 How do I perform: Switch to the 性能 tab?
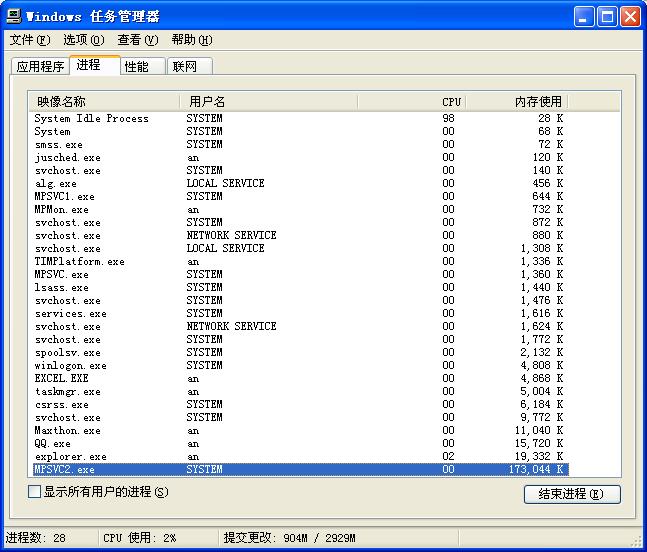coord(143,66)
